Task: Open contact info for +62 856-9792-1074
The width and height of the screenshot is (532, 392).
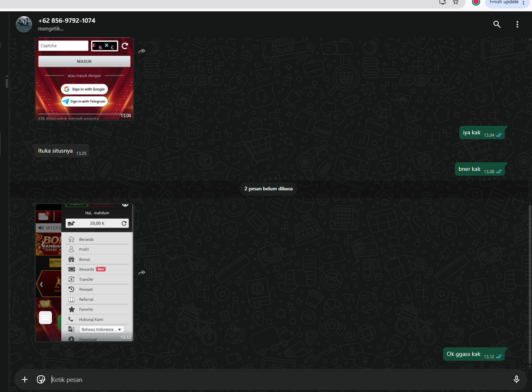Action: point(67,21)
